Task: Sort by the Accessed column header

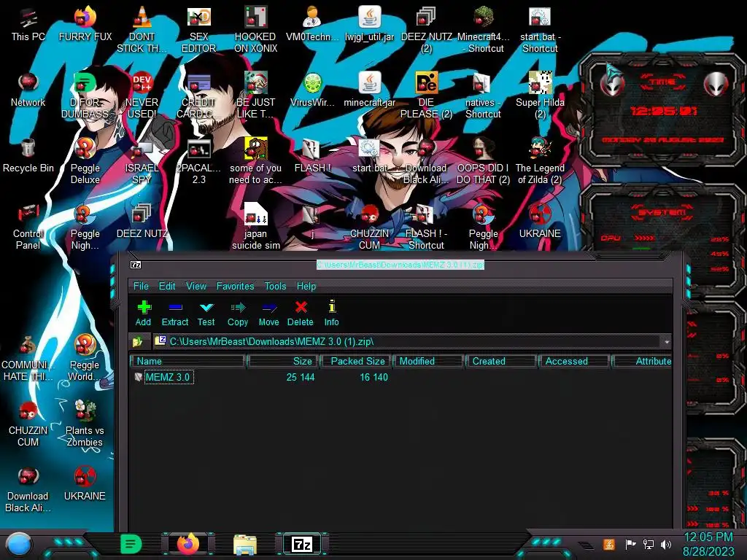Action: (x=574, y=362)
